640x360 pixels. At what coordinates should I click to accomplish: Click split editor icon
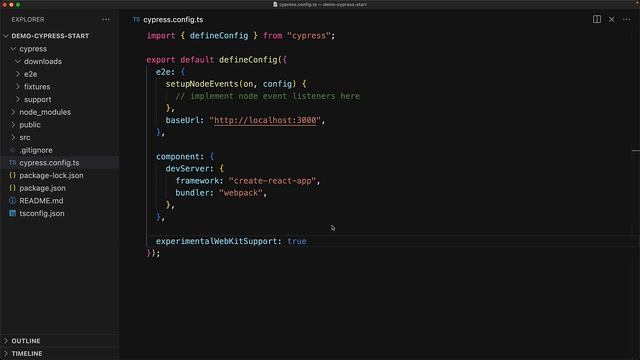(597, 19)
